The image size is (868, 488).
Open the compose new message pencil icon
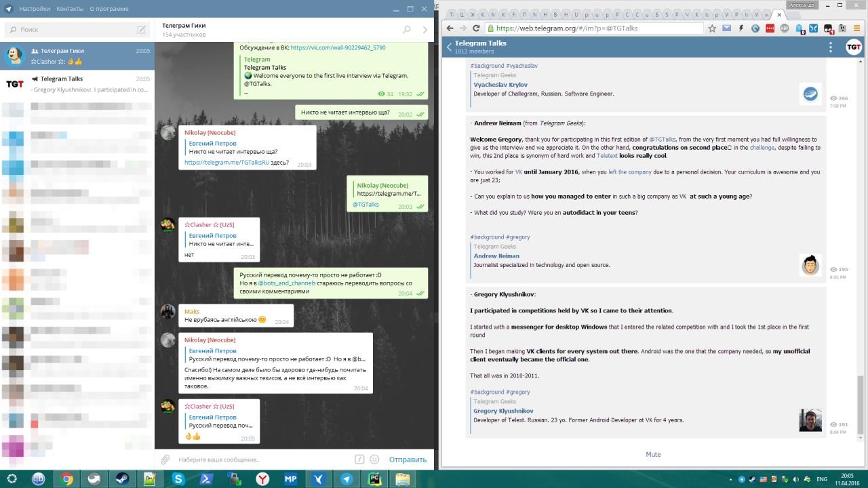tap(141, 30)
